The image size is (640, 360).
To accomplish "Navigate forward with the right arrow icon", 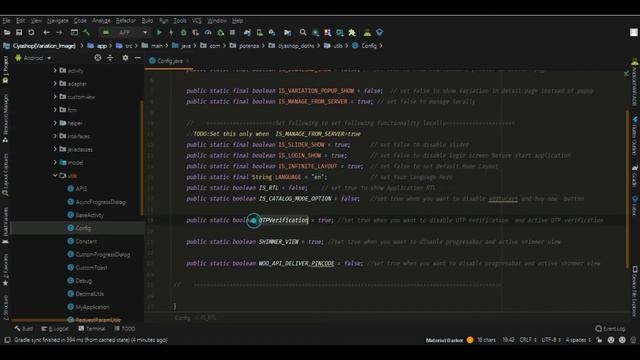I will [59, 32].
